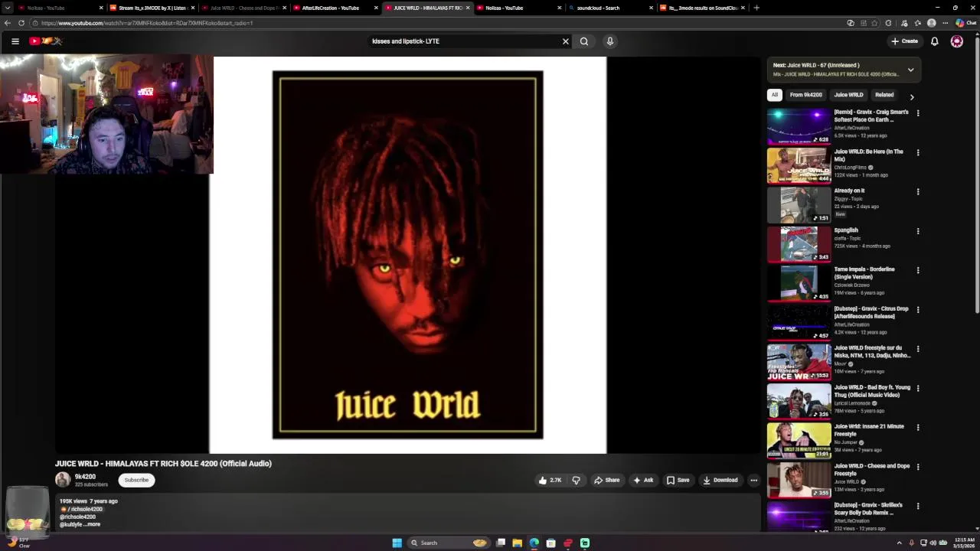The image size is (980, 551).
Task: Open Microsoft Edge from the taskbar
Action: [534, 543]
